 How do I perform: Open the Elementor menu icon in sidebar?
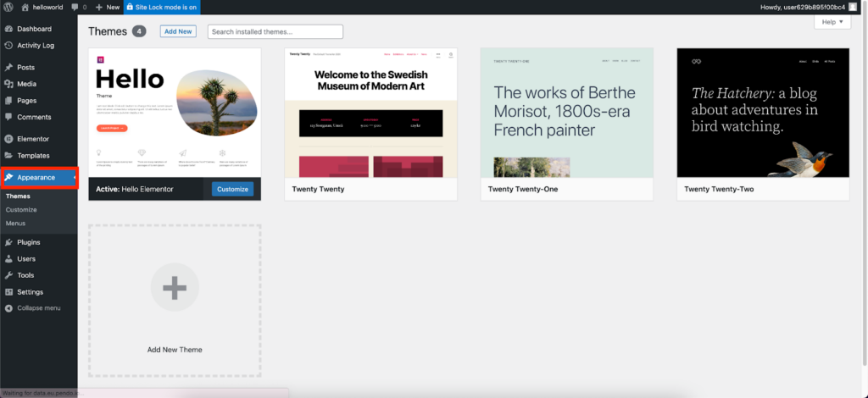pos(8,139)
